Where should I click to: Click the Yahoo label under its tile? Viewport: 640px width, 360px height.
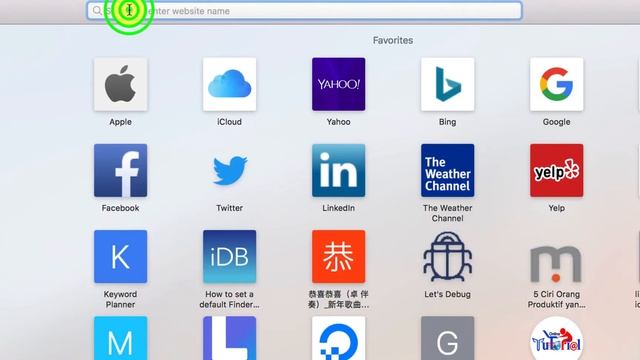click(x=338, y=122)
